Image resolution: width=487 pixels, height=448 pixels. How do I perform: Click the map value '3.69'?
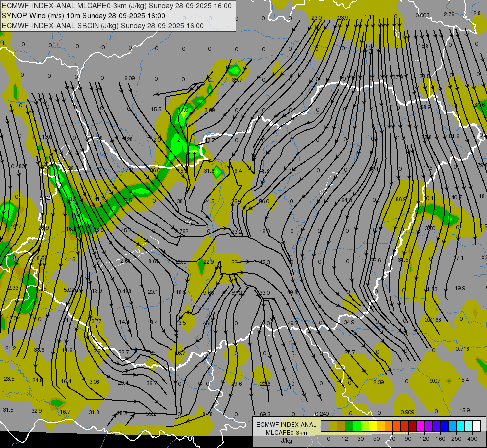click(209, 110)
